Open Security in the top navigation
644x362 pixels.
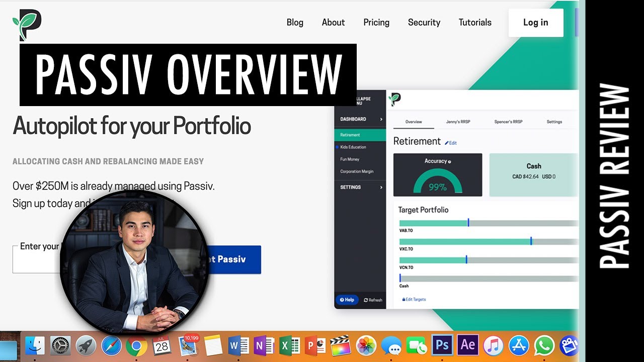point(424,23)
